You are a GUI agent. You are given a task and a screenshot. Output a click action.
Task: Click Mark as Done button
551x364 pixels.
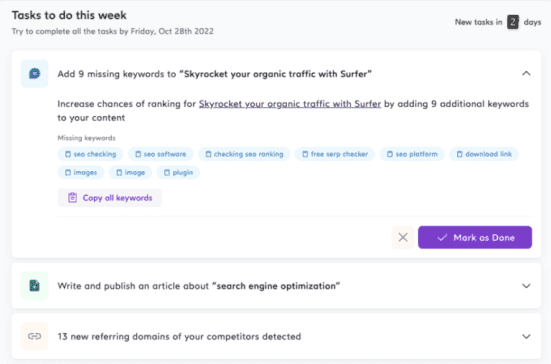click(x=475, y=238)
